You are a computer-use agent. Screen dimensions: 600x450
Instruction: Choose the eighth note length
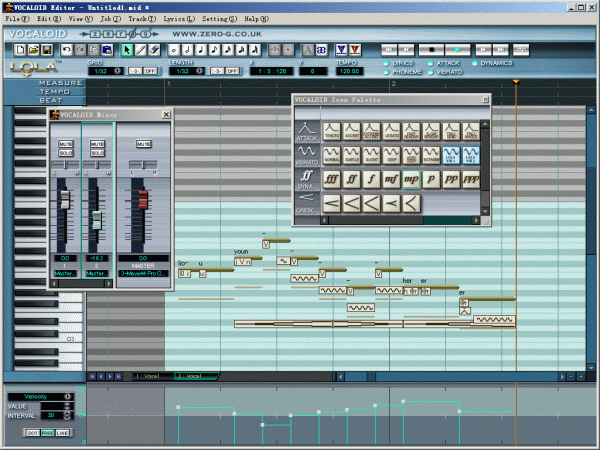tap(214, 50)
